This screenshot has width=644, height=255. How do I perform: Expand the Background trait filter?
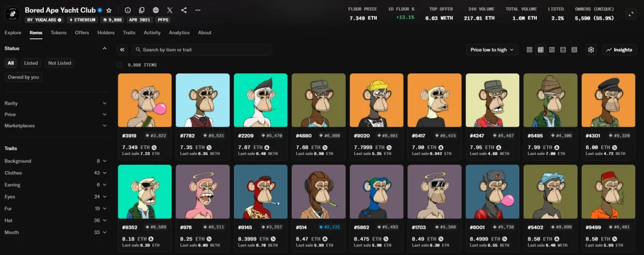[55, 161]
